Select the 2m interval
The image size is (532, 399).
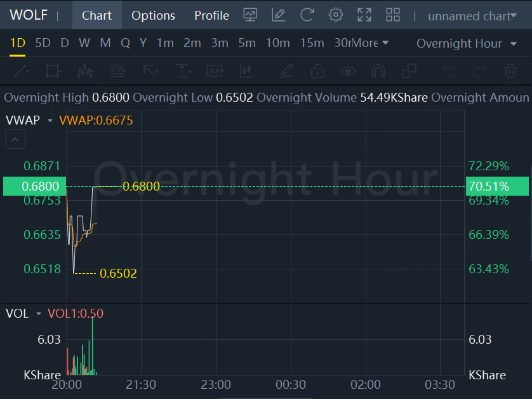(x=192, y=43)
